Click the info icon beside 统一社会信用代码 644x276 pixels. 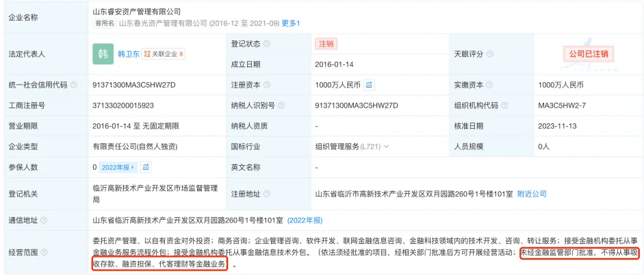[x=73, y=85]
